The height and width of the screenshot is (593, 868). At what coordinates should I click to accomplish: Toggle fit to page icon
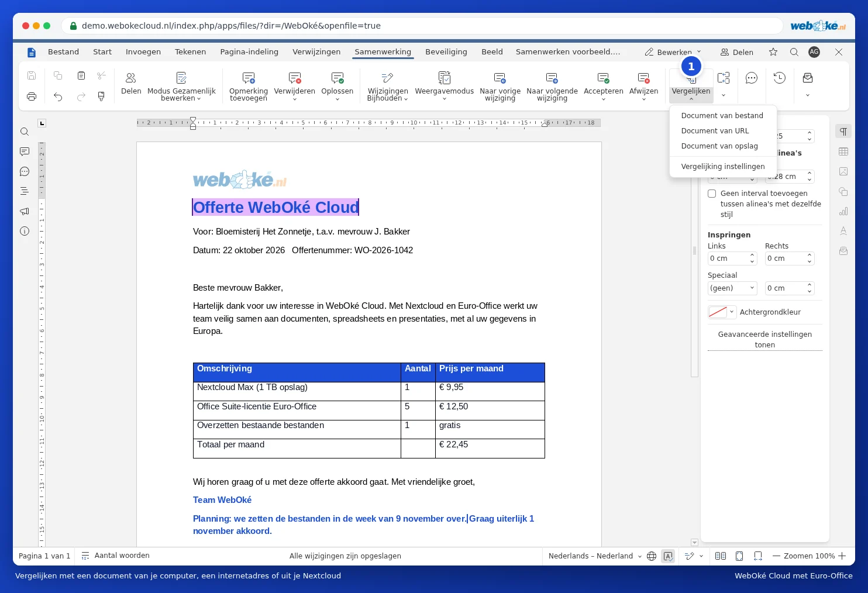pos(739,556)
